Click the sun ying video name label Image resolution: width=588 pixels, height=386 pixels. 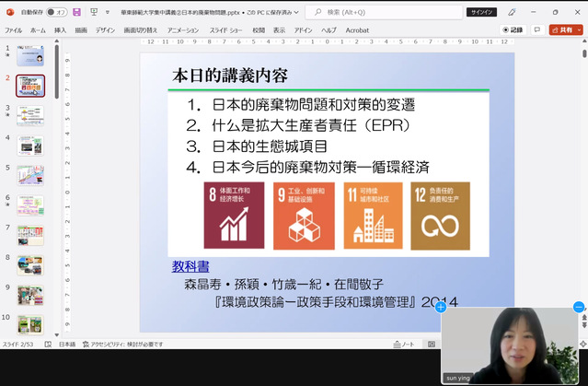pyautogui.click(x=458, y=378)
